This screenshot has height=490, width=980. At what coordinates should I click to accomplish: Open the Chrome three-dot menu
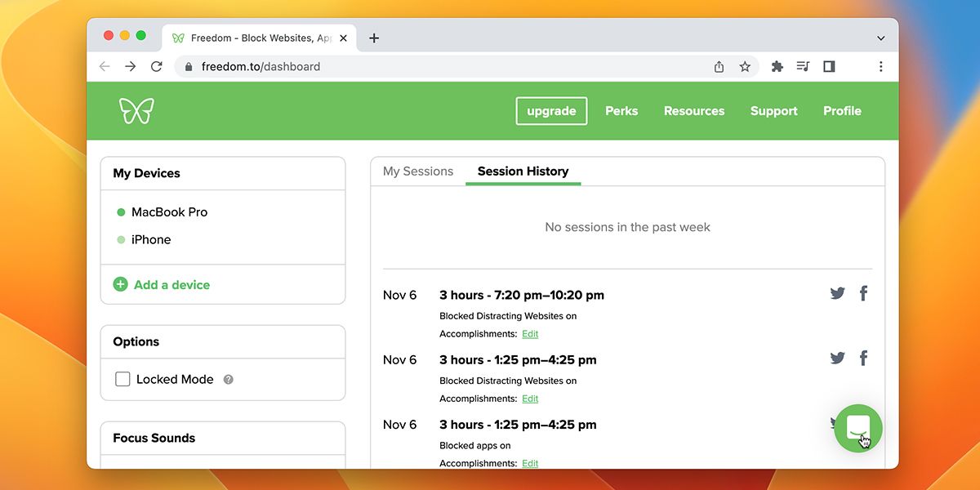[880, 67]
